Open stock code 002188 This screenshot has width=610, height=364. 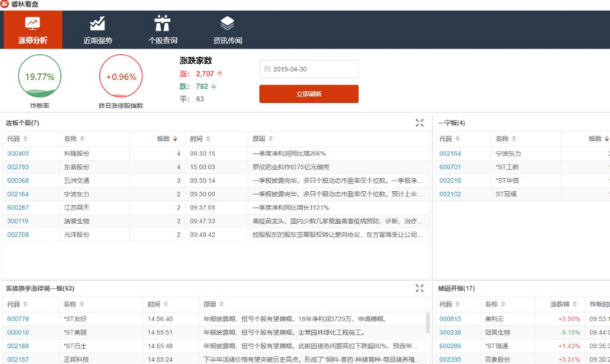[18, 346]
